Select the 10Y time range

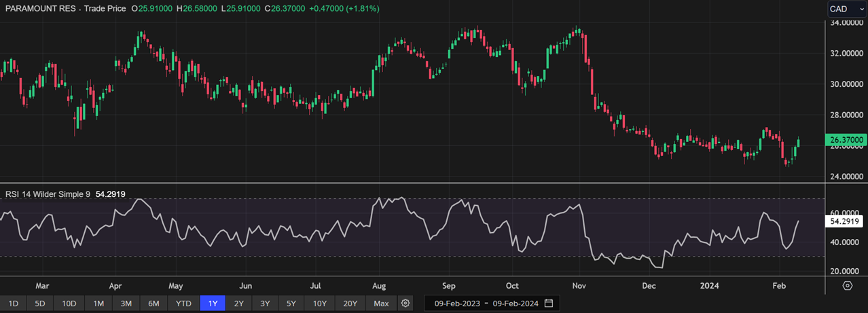[320, 303]
